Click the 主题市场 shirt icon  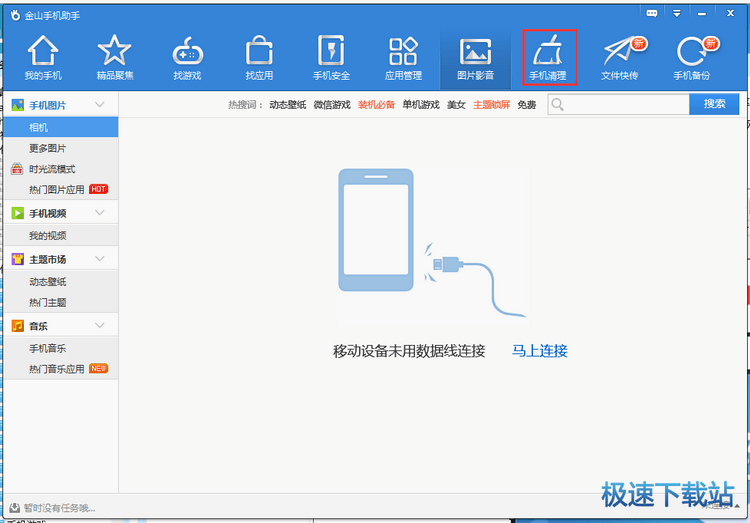(18, 259)
